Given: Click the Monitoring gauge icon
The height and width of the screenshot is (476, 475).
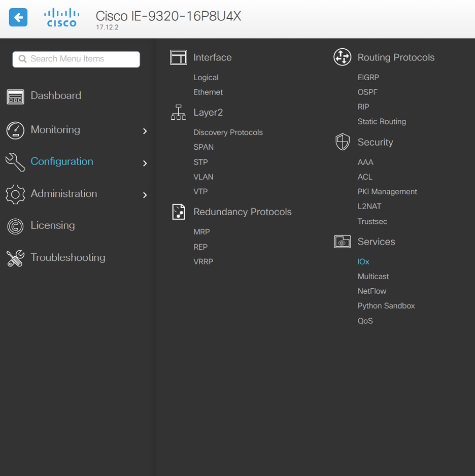Looking at the screenshot, I should click(15, 130).
